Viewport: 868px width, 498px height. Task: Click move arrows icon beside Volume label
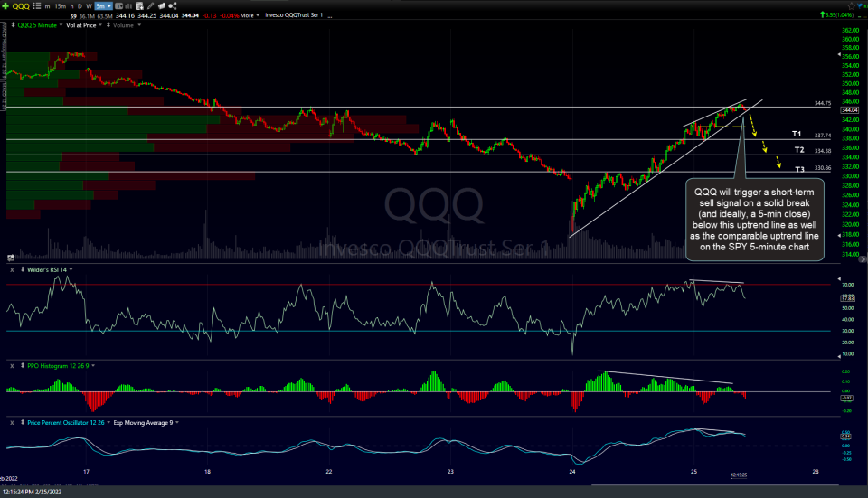[108, 25]
